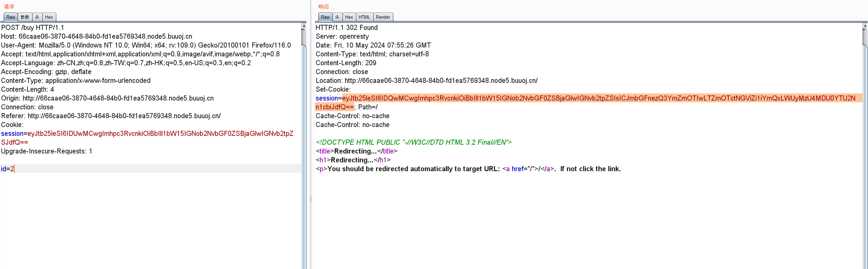The width and height of the screenshot is (868, 269).
Task: Click the first Cache-Control: no-cache line
Action: 352,116
